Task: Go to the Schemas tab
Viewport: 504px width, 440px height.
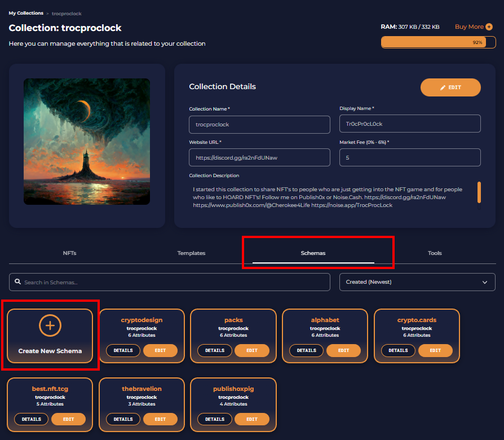Action: [313, 253]
